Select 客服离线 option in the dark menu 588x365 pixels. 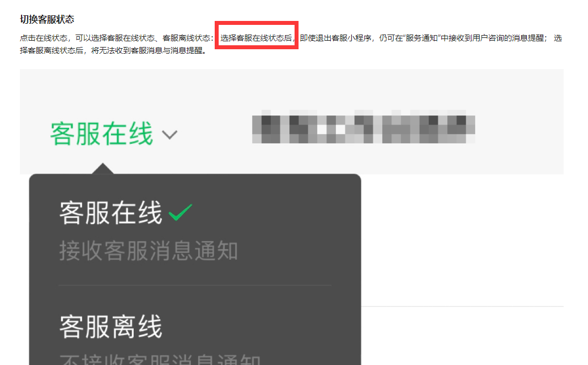pos(110,327)
